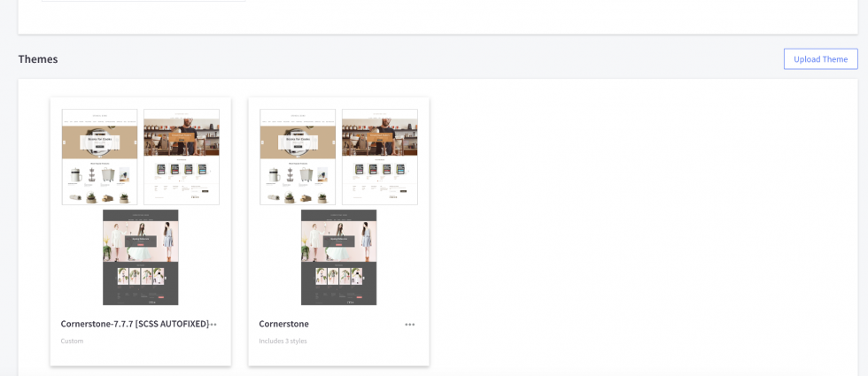Choose Cornerstone dark fashion style thumbnail
The width and height of the screenshot is (868, 376).
coord(339,257)
